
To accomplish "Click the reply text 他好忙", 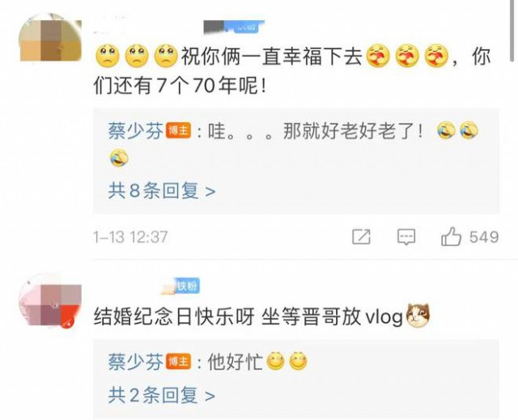I will 236,362.
